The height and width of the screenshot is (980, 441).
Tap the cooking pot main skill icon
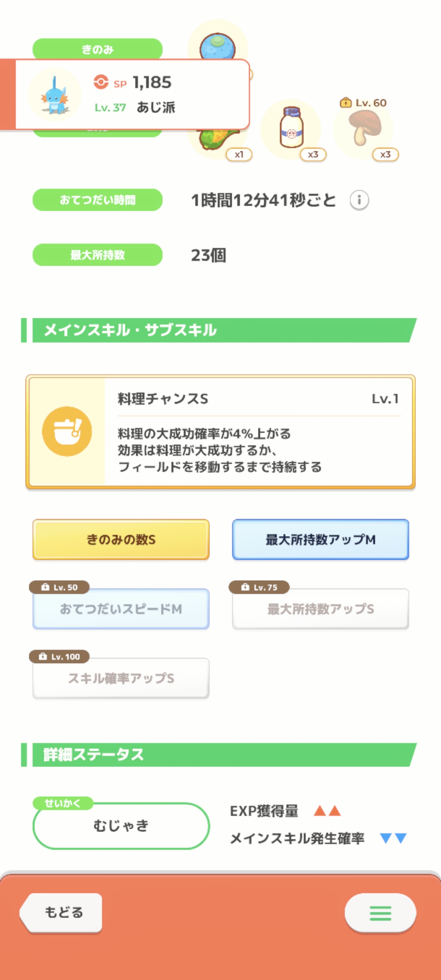(x=67, y=431)
